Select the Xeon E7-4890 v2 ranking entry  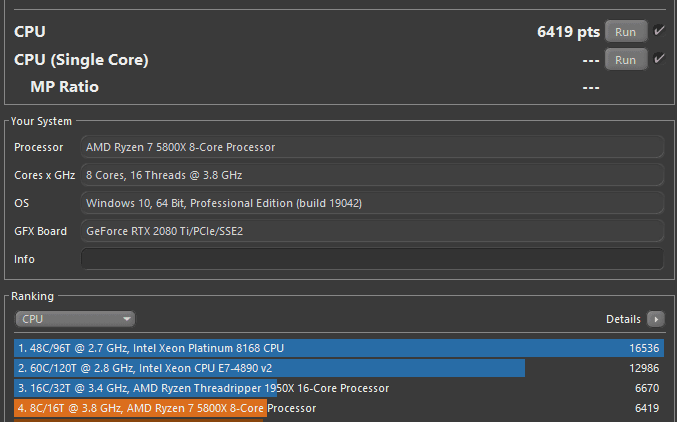(x=270, y=368)
